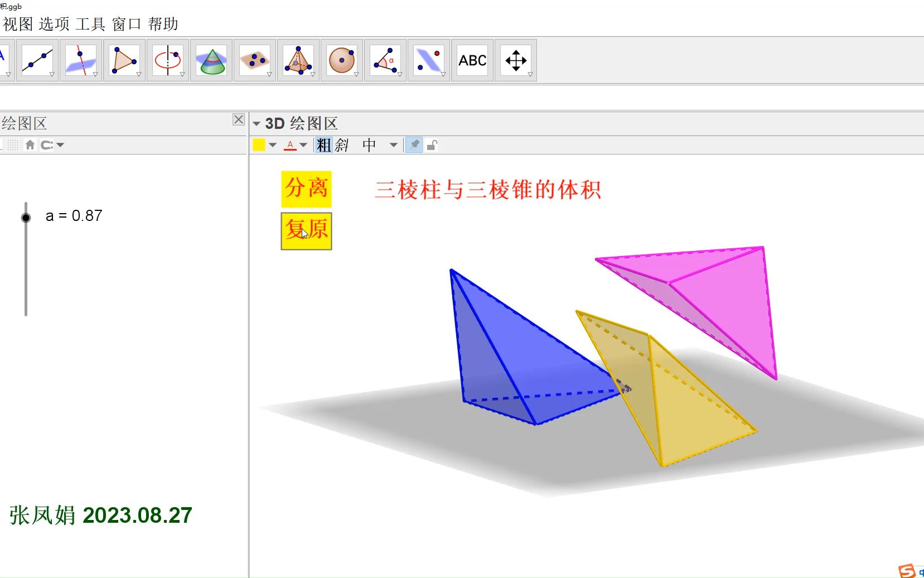Image resolution: width=924 pixels, height=578 pixels.
Task: Select the Angle measurement tool
Action: click(385, 60)
